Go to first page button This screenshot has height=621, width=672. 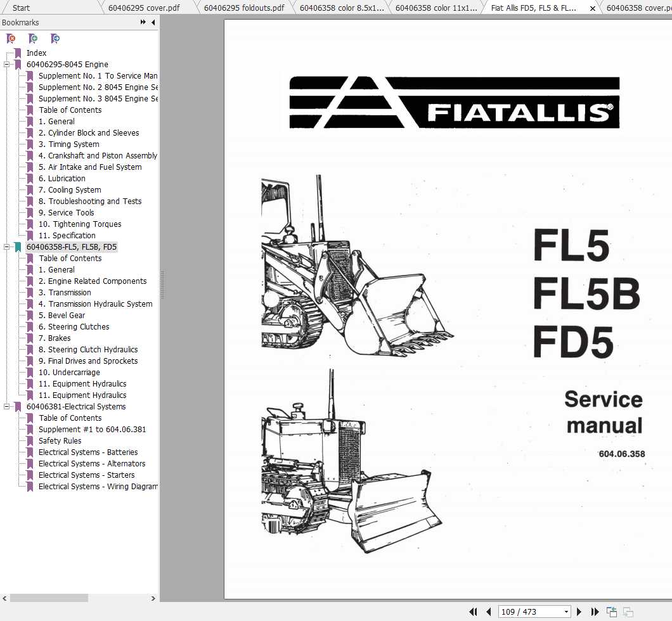(473, 611)
